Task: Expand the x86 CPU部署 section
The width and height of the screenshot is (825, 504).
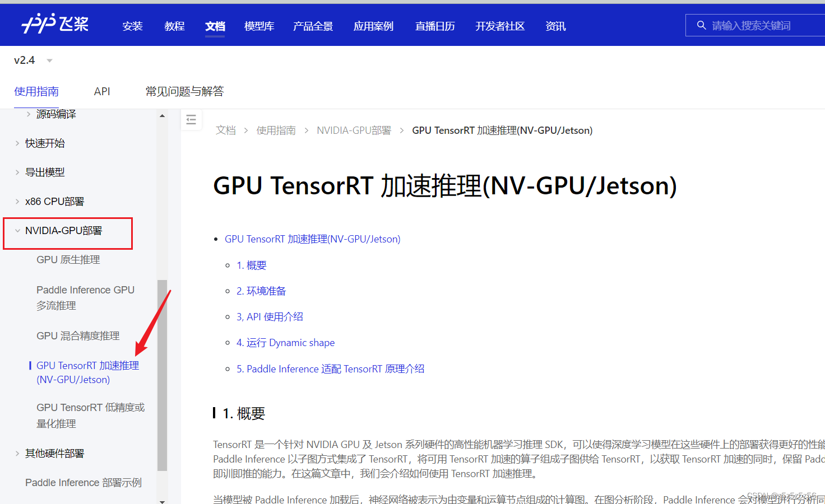Action: pos(17,202)
